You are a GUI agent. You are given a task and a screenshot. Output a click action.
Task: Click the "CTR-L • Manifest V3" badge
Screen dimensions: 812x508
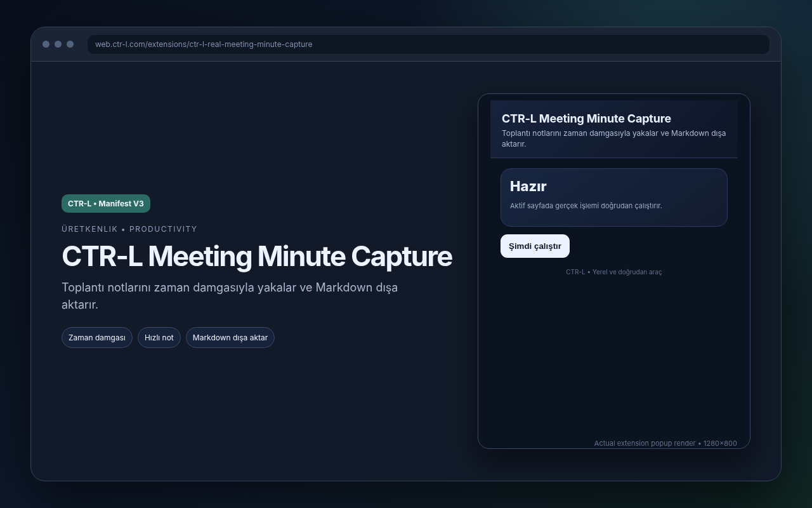tap(106, 204)
